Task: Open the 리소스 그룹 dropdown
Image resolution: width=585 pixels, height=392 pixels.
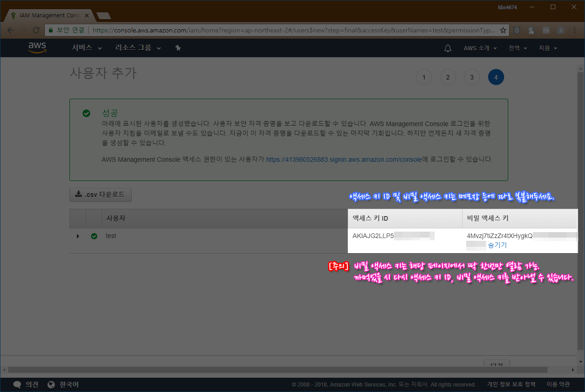Action: pyautogui.click(x=138, y=48)
